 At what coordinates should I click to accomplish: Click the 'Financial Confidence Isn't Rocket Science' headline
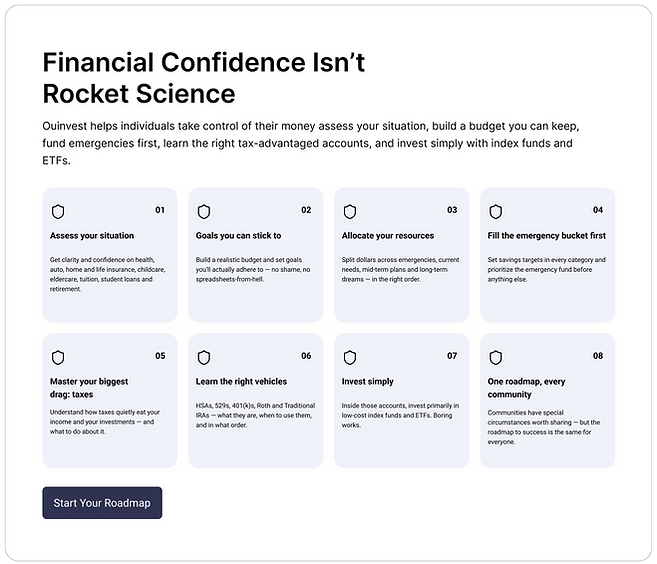[x=204, y=78]
